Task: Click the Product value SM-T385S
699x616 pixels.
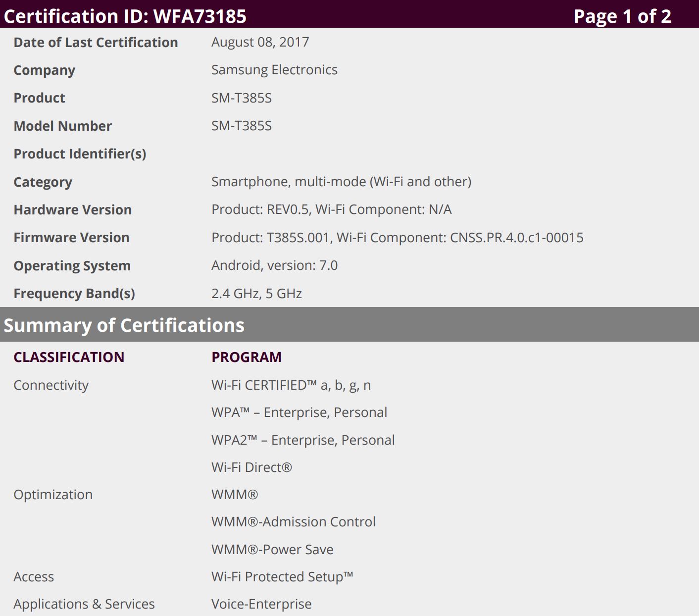Action: coord(242,98)
